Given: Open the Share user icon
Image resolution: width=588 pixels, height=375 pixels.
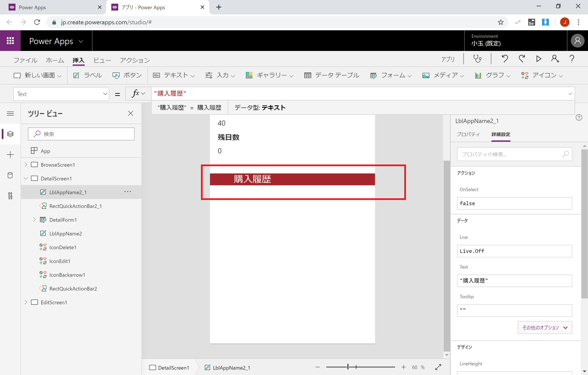Looking at the screenshot, I should 555,59.
